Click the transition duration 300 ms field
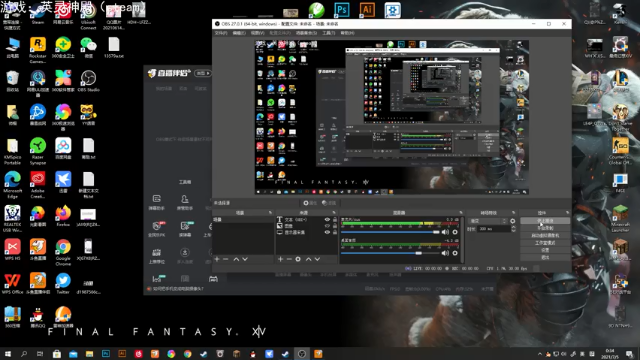This screenshot has height=360, width=640. click(493, 229)
